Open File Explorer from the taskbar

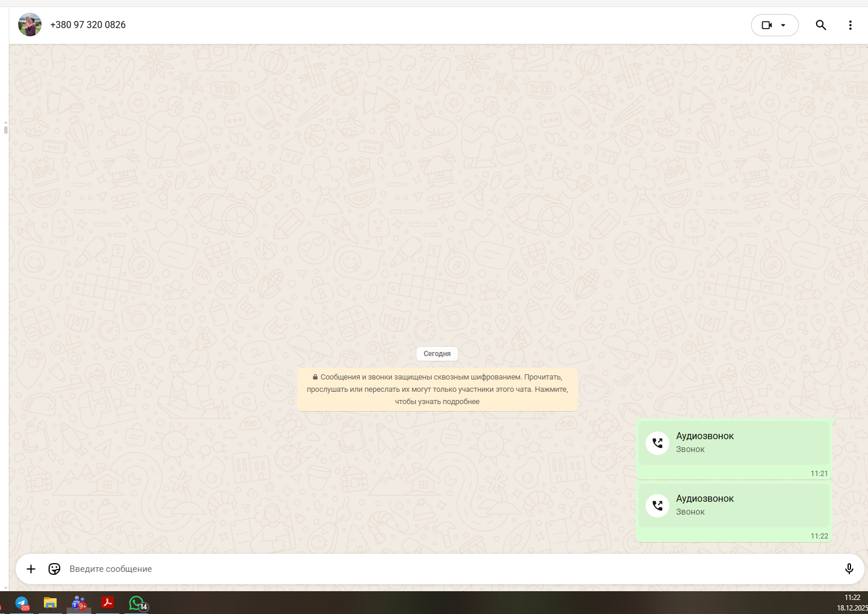click(50, 603)
